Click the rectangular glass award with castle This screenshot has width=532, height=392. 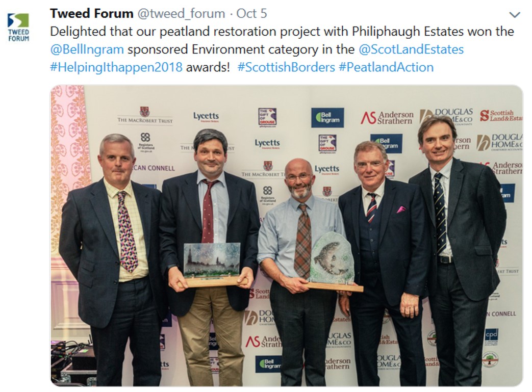[x=212, y=264]
